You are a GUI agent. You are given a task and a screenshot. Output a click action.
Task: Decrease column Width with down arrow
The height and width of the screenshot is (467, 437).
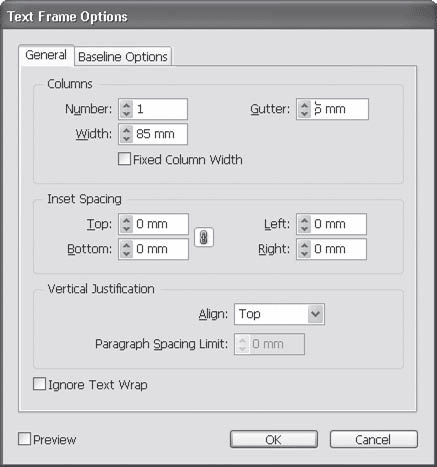click(126, 138)
